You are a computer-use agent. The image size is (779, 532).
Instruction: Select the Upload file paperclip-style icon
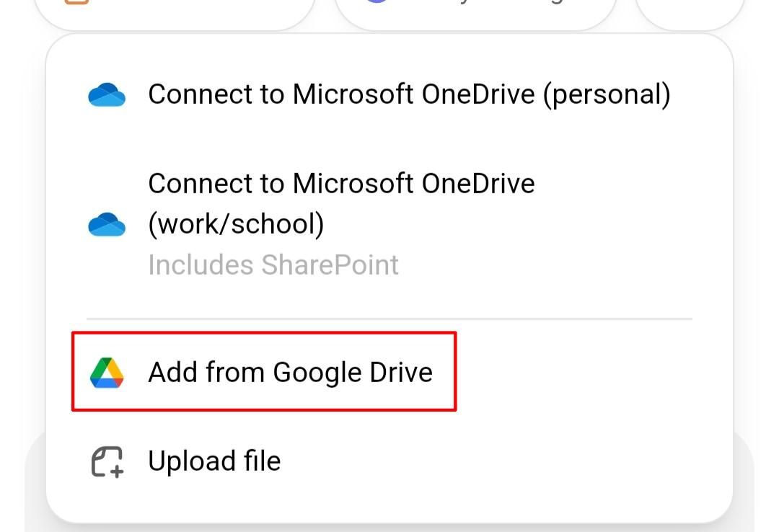click(107, 460)
